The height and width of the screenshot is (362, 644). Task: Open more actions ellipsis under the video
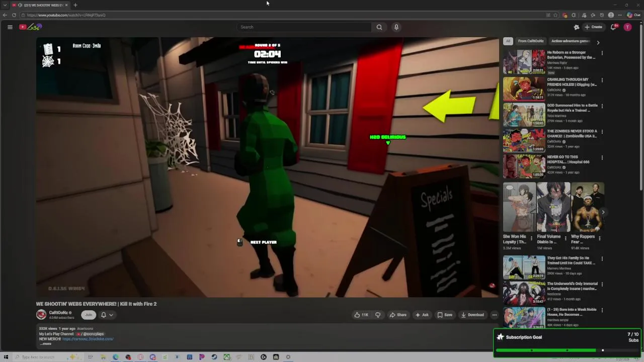495,315
